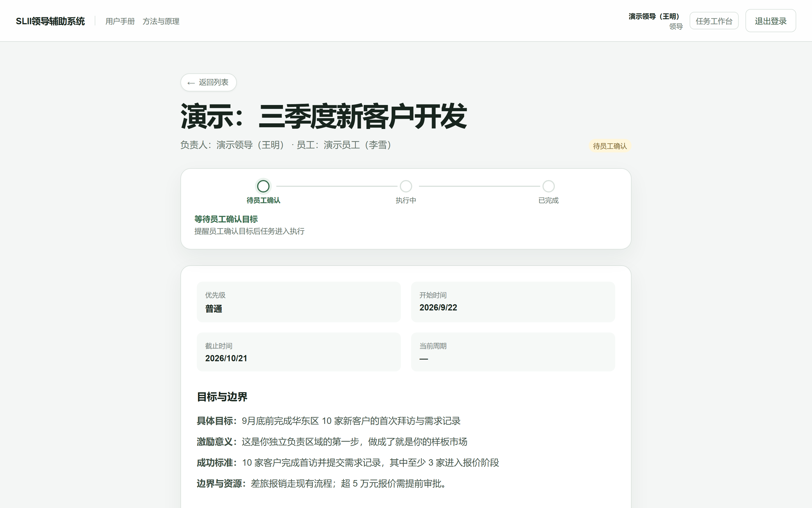Click the 执行中 step circle
812x508 pixels.
pos(406,186)
